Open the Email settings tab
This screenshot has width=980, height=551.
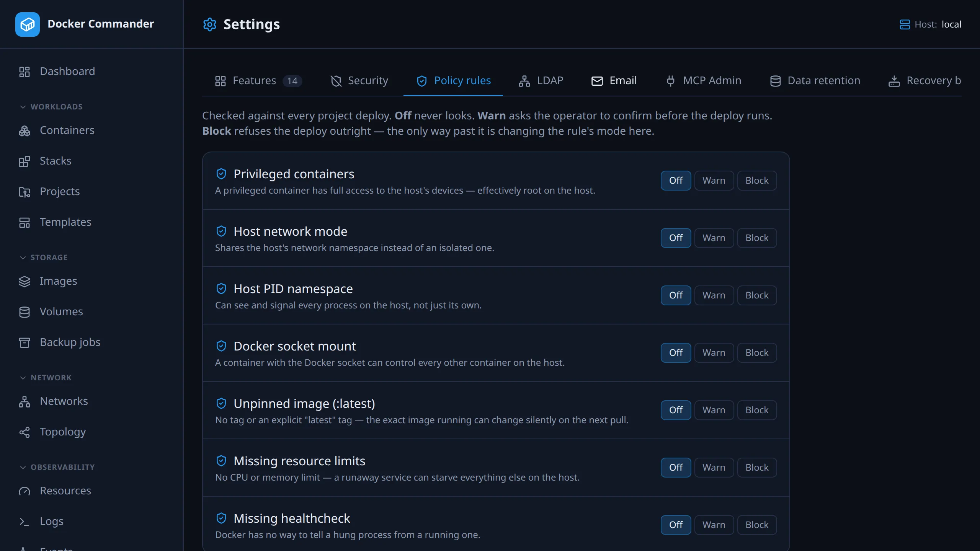pos(614,81)
